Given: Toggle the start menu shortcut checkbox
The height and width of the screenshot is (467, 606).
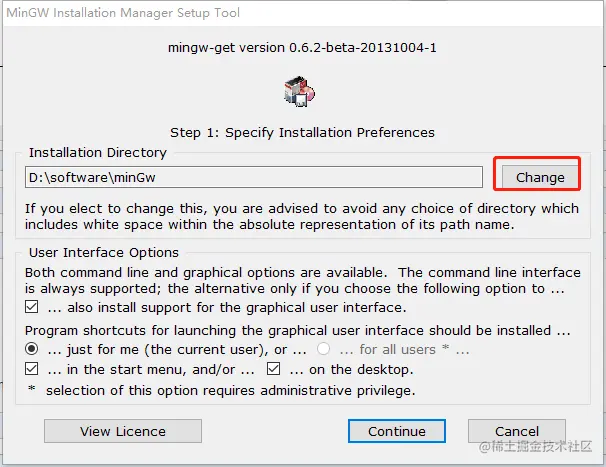Looking at the screenshot, I should click(32, 369).
